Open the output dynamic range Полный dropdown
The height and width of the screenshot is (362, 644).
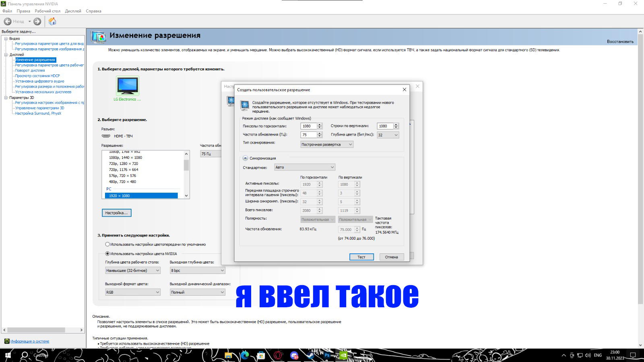[x=197, y=292]
